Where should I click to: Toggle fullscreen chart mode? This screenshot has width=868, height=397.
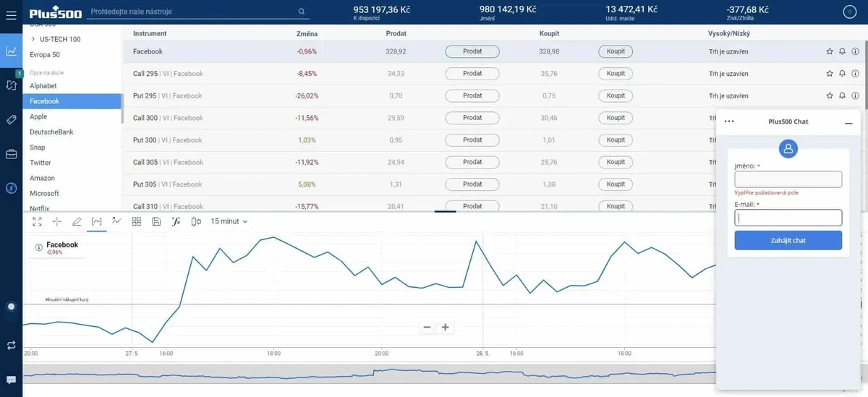coord(37,221)
